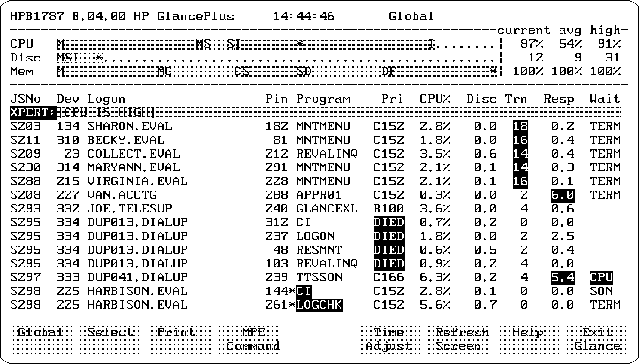639x364 pixels.
Task: Click the Mem utilization bar
Action: [x=276, y=71]
